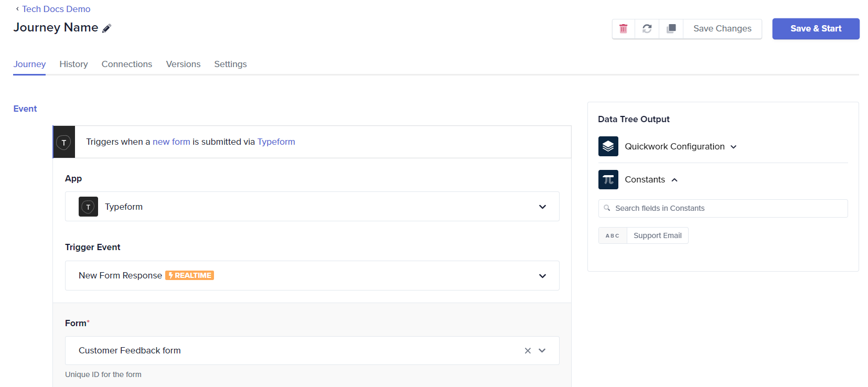Click the Journey Name title text

tap(56, 27)
